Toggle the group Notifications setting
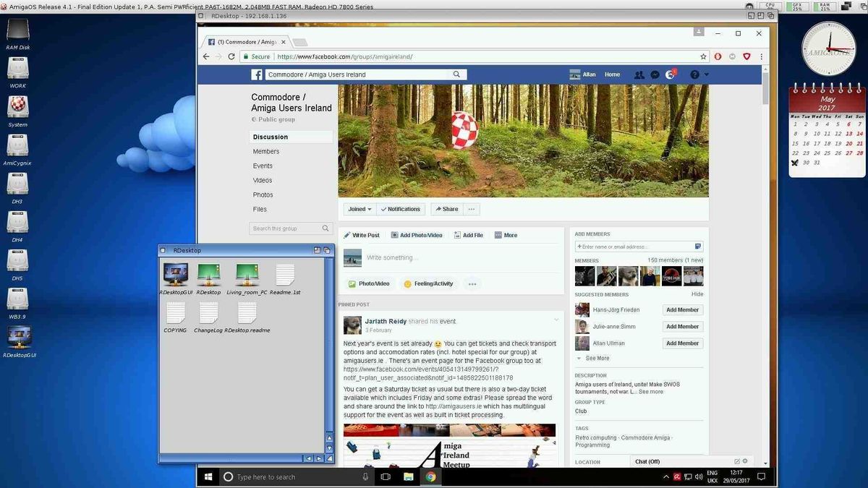 coord(400,209)
